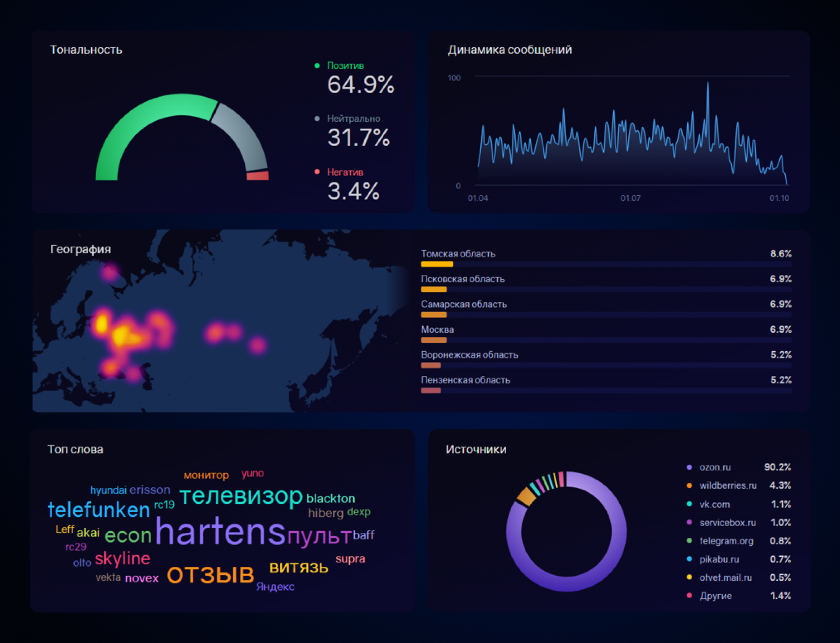Select the servicebox.ru source entry
The image size is (840, 643).
pos(739,523)
